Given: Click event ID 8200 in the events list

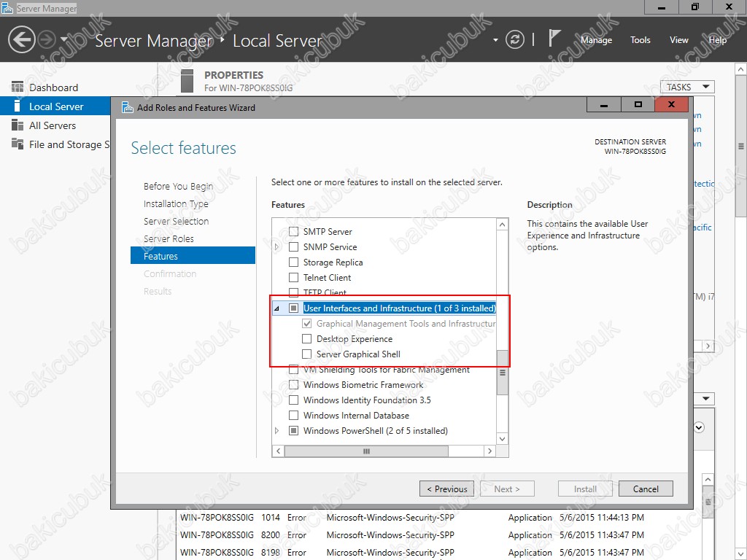Looking at the screenshot, I should click(x=271, y=534).
